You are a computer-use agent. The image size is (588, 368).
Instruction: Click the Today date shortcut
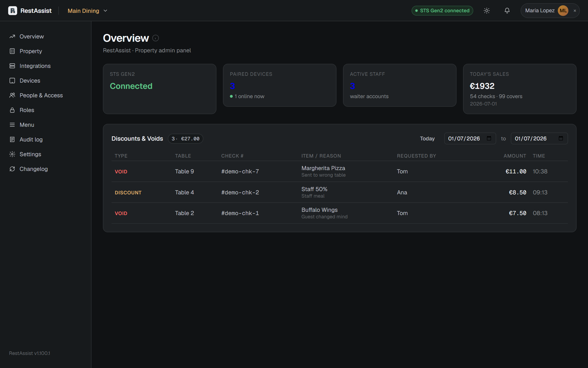pyautogui.click(x=427, y=138)
